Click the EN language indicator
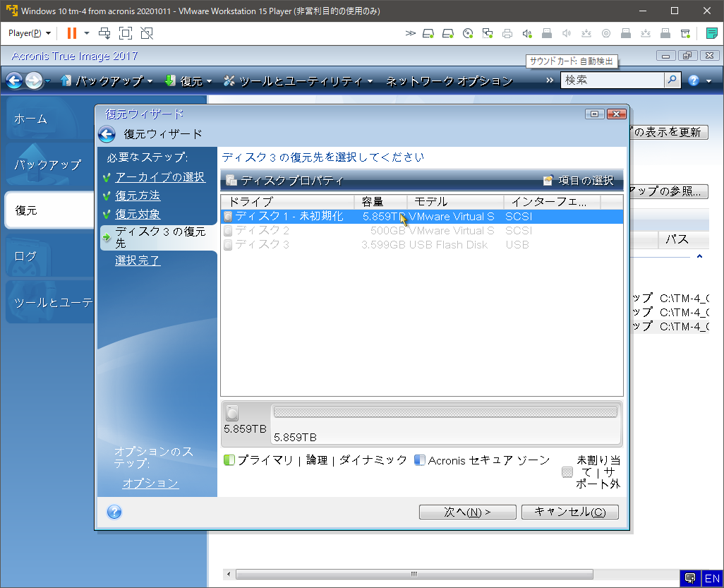The height and width of the screenshot is (588, 724). pos(712,578)
